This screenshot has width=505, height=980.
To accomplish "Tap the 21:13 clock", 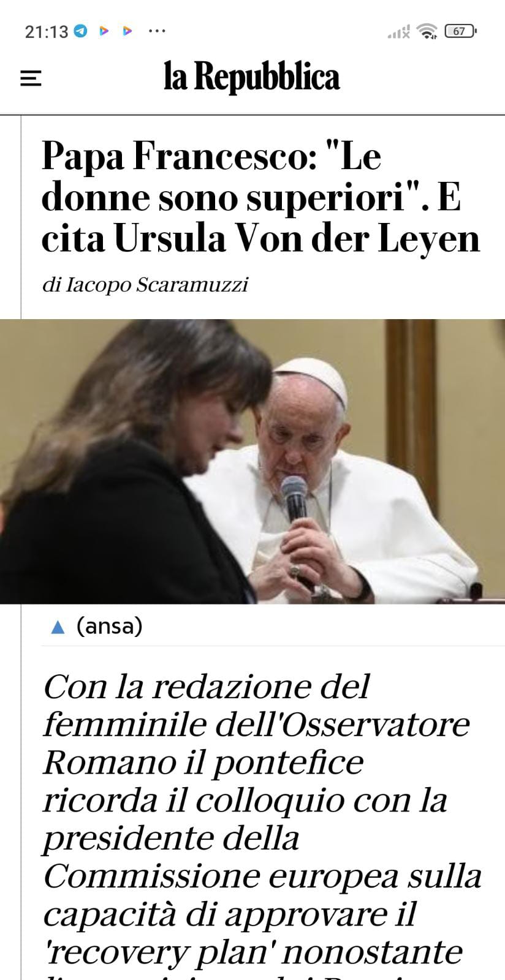I will (47, 31).
